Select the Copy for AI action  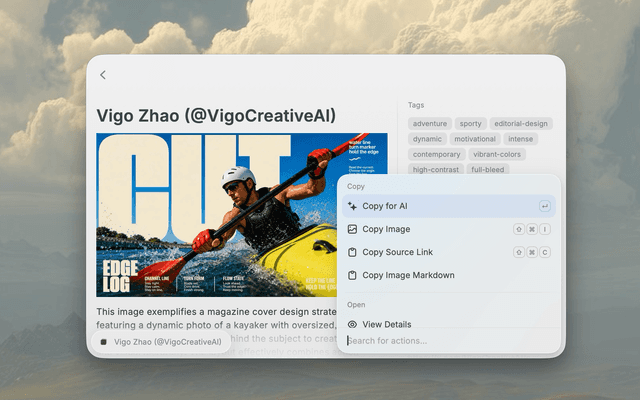pyautogui.click(x=449, y=206)
